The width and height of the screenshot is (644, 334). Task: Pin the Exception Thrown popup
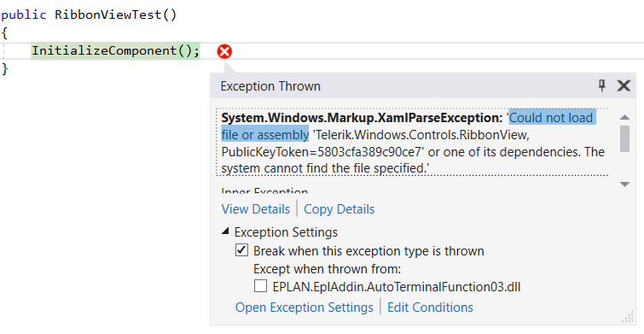coord(601,85)
